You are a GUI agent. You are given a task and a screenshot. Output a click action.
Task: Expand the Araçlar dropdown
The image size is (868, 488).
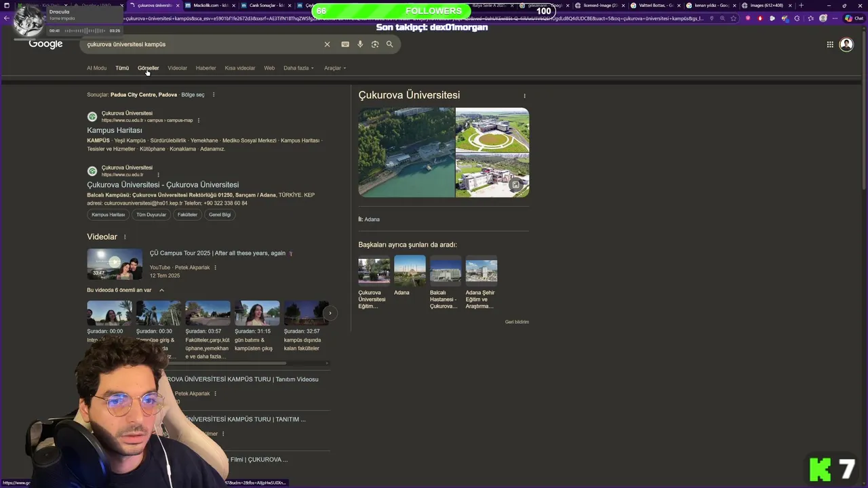[335, 68]
